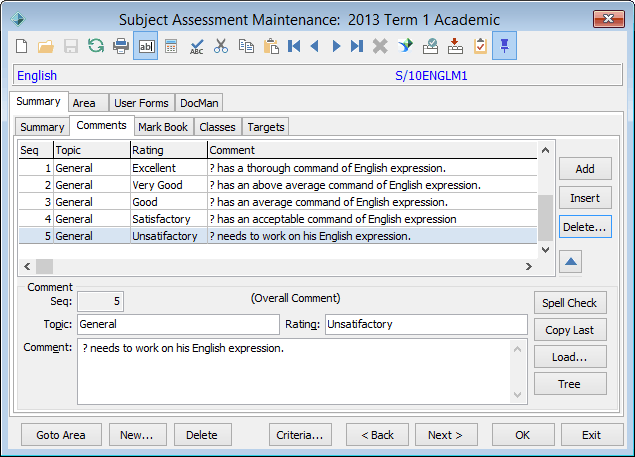
Task: Jump to first record arrow icon
Action: pos(294,46)
